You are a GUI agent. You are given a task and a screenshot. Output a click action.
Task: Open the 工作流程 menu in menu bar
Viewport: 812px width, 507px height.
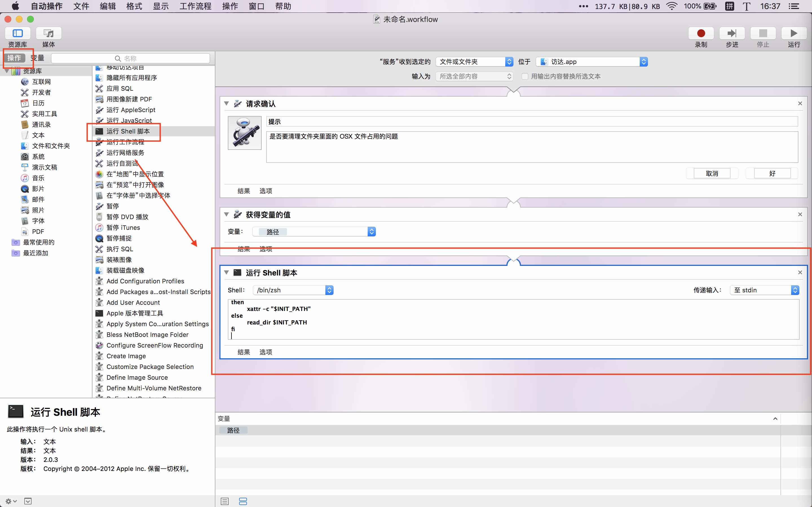(x=195, y=6)
